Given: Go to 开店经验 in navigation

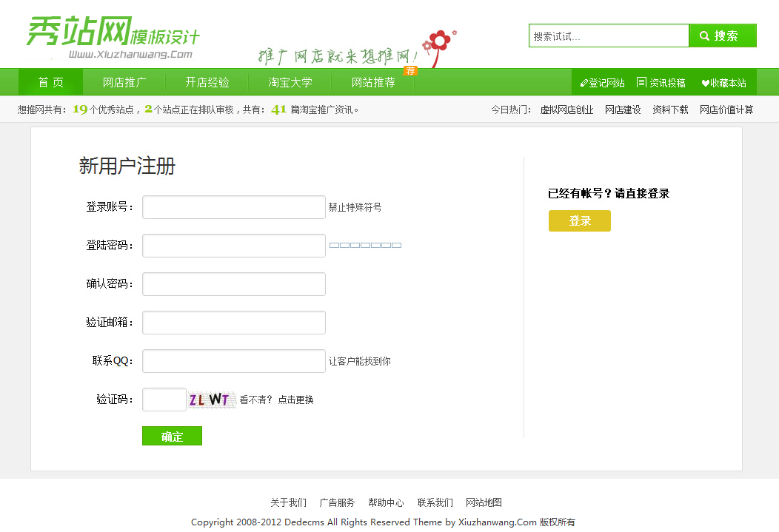Looking at the screenshot, I should coord(207,82).
